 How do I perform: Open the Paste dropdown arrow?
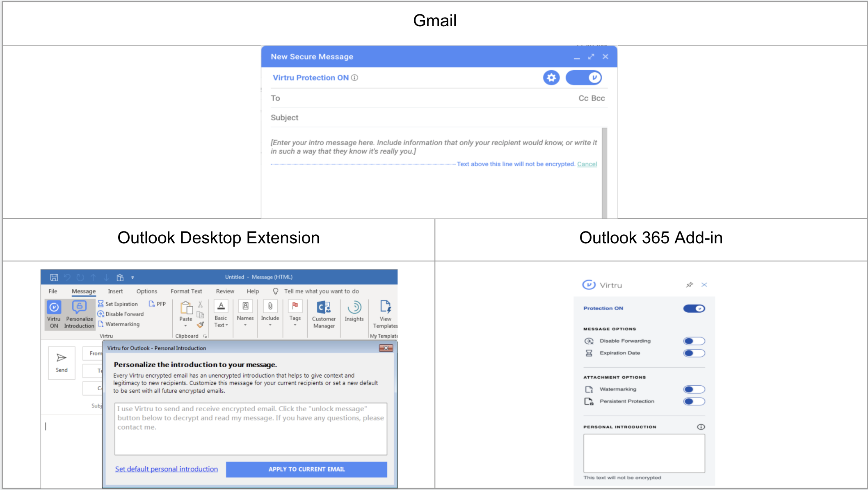coord(185,326)
